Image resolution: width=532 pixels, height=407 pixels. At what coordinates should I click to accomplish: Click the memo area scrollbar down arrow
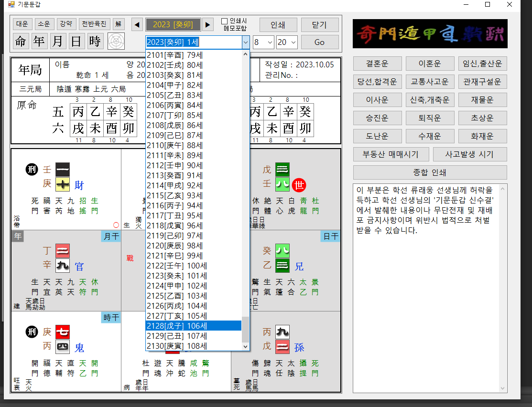503,388
